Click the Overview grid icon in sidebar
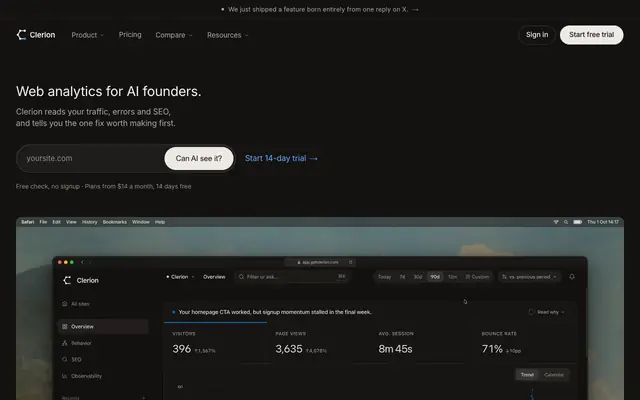The height and width of the screenshot is (400, 640). click(x=64, y=327)
